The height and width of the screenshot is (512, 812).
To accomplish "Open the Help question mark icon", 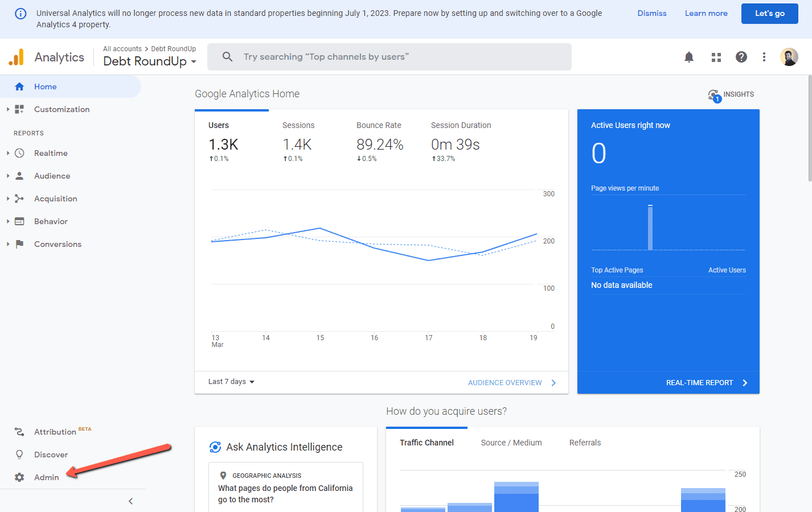I will coord(741,57).
